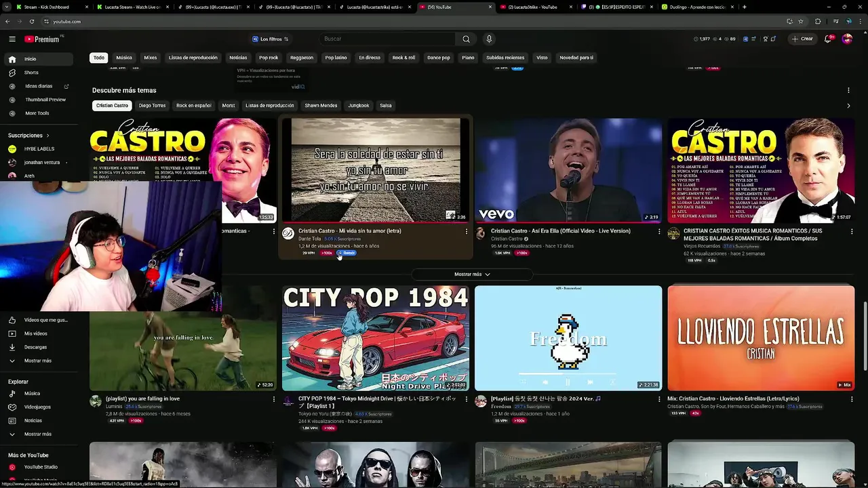Select Novedad para ti chip
The image size is (868, 488).
point(576,58)
